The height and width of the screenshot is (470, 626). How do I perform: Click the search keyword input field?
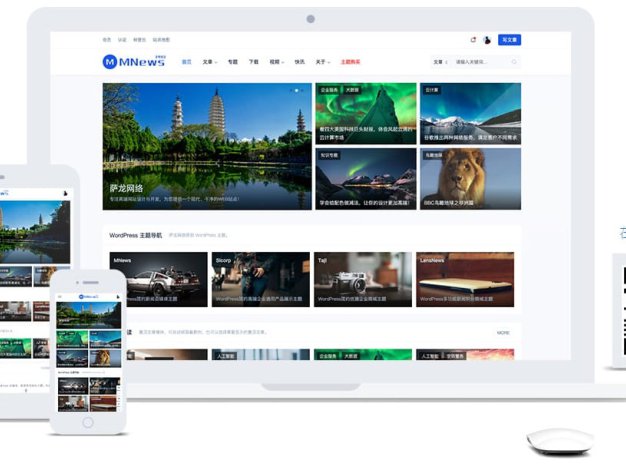click(x=481, y=62)
